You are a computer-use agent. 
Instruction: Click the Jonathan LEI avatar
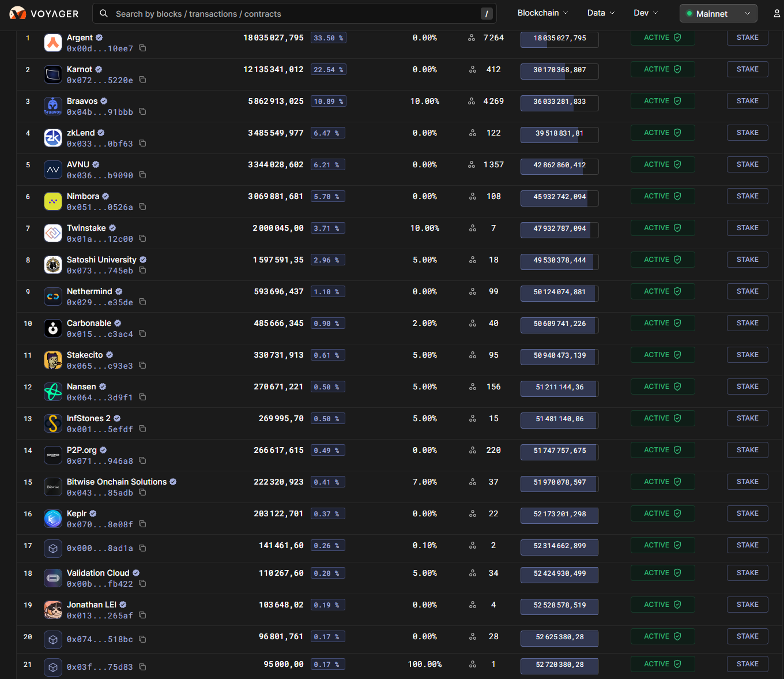(53, 610)
